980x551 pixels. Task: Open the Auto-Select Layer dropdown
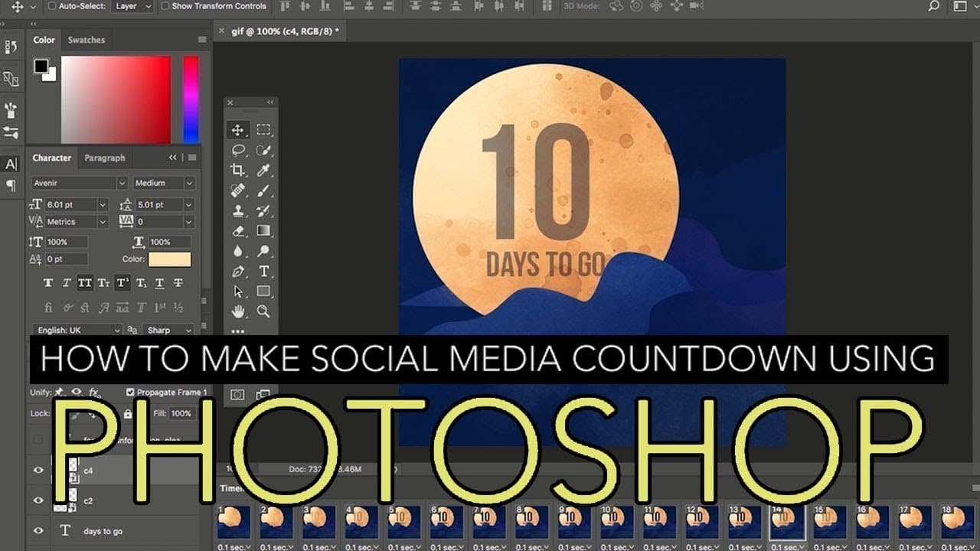click(133, 6)
